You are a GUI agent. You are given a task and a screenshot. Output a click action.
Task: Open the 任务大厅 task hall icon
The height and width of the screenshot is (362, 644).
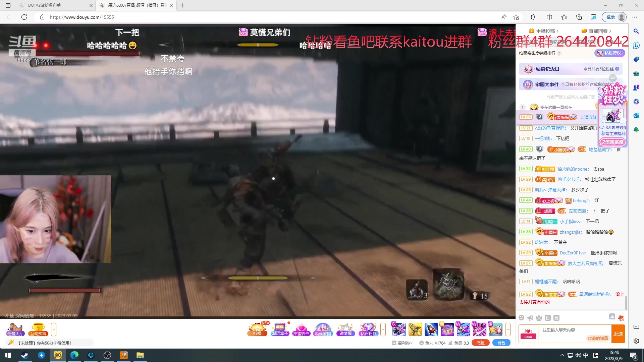coord(15,329)
